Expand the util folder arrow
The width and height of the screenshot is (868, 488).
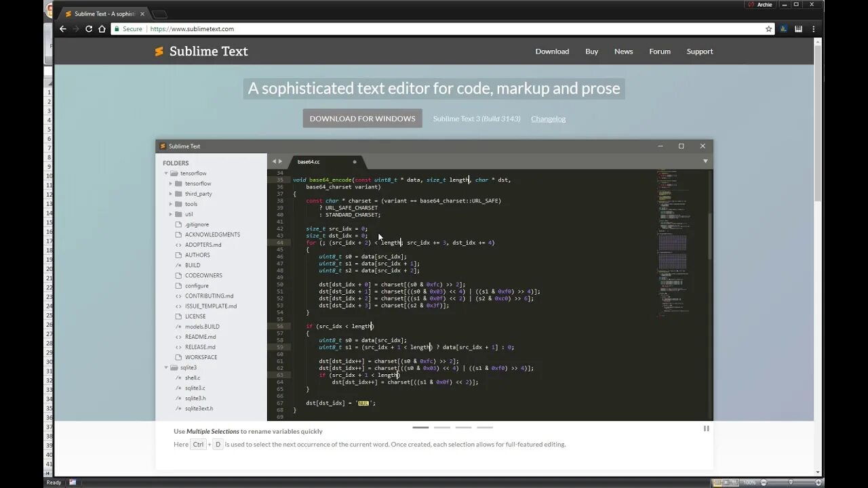(x=171, y=214)
